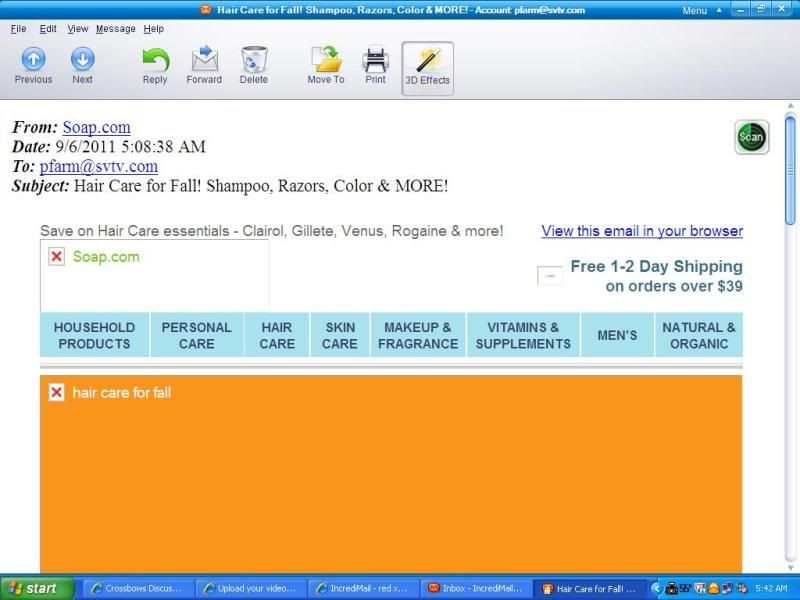Go to the Next message
The width and height of the screenshot is (800, 600).
82,66
